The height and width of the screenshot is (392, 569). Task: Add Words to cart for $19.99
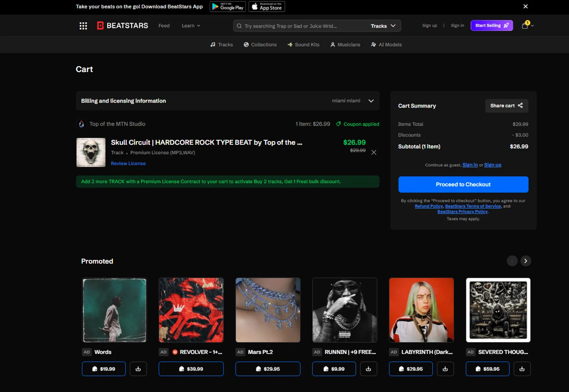[x=104, y=369]
